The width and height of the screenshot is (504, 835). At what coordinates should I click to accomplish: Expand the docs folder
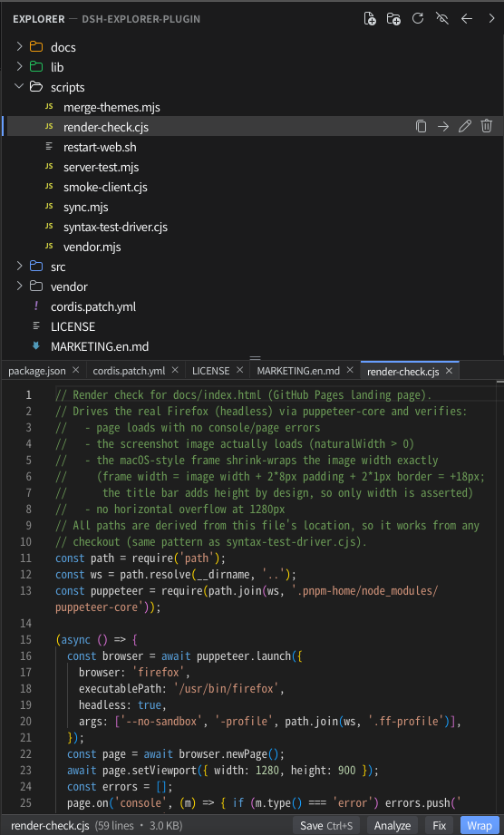tap(19, 46)
